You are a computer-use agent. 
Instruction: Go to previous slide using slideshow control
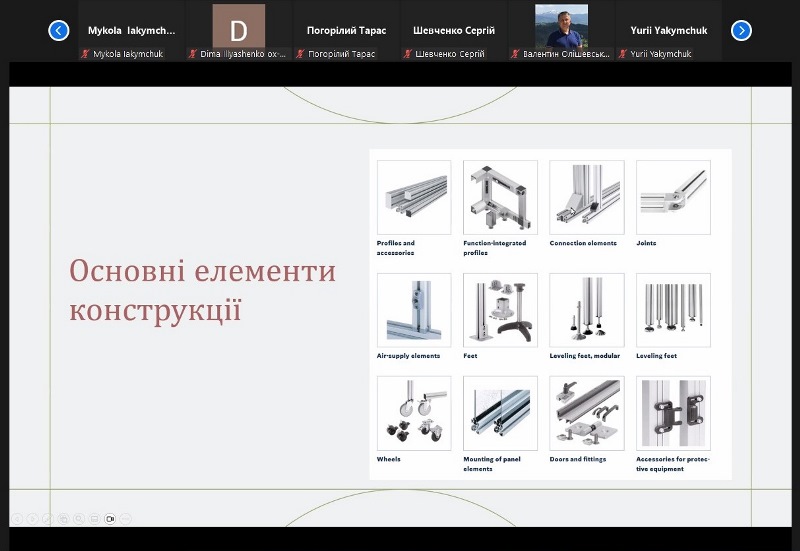[17, 519]
